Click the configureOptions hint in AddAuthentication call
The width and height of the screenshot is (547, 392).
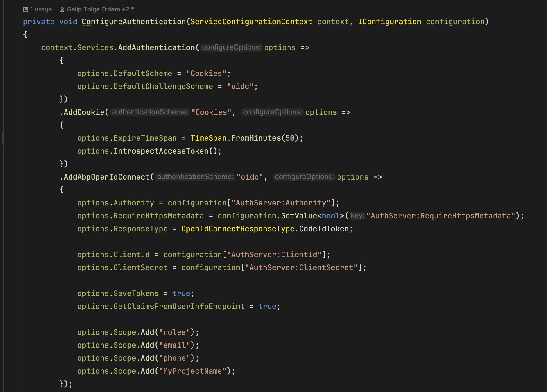point(231,47)
